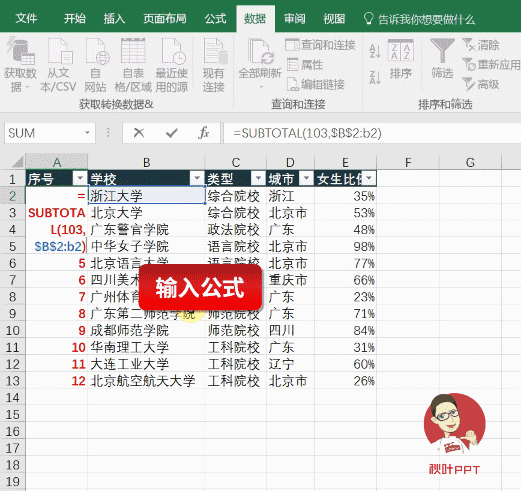Click cell containing 中华女子学院

(146, 246)
